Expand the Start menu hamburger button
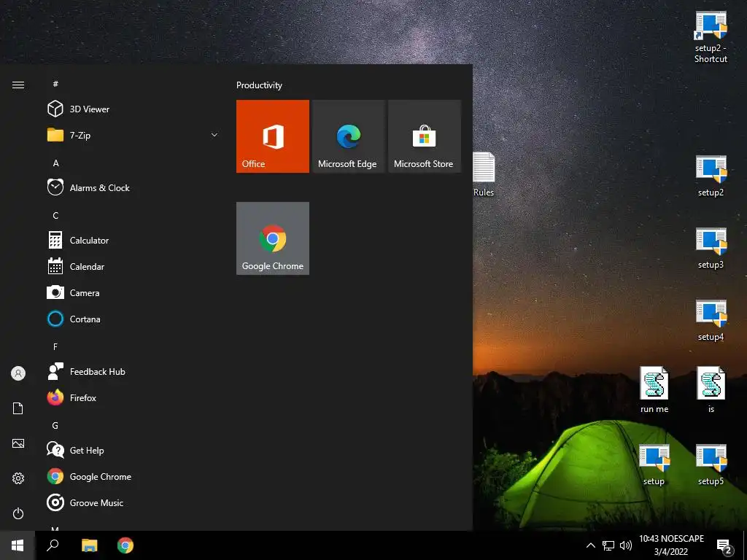 pyautogui.click(x=18, y=85)
